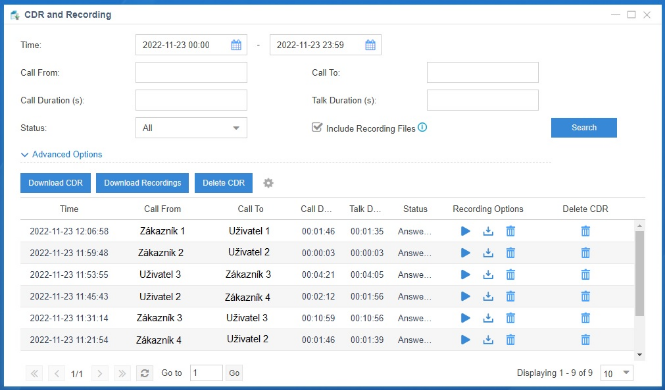Screen dimensions: 665x390
Task: Click the table scrollbar up arrow
Action: pyautogui.click(x=640, y=226)
